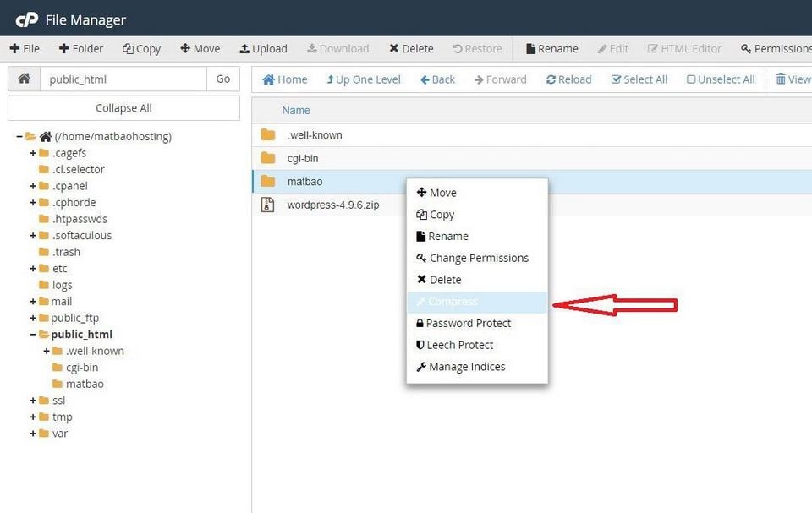Expand the tmp tree folder
This screenshot has width=812, height=513.
tap(33, 417)
